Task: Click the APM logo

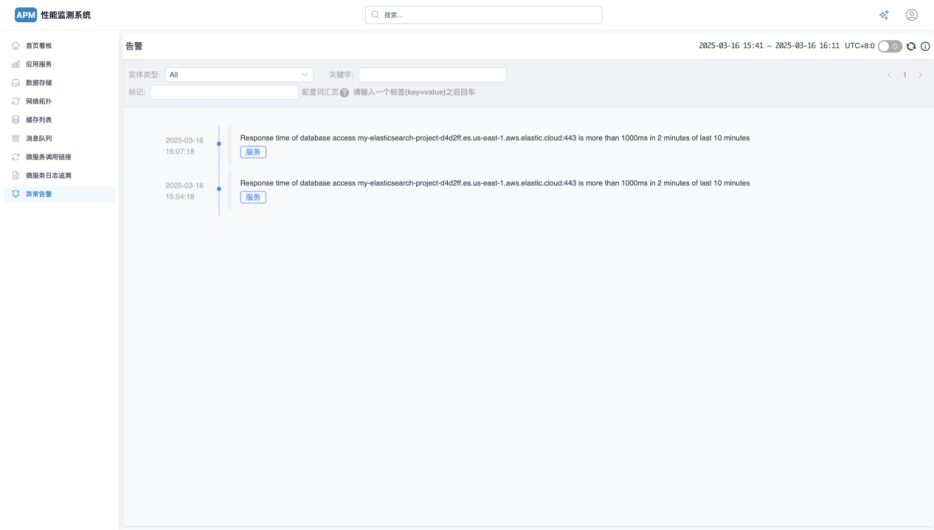Action: pyautogui.click(x=26, y=15)
